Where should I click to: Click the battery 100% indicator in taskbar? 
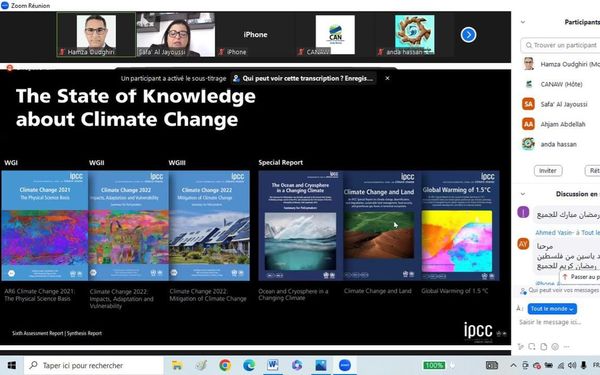point(434,365)
